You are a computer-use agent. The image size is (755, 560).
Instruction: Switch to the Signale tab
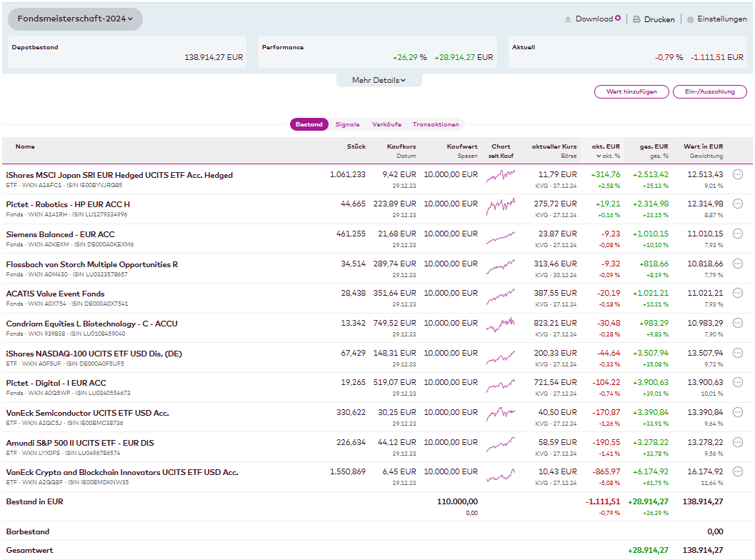pyautogui.click(x=347, y=124)
